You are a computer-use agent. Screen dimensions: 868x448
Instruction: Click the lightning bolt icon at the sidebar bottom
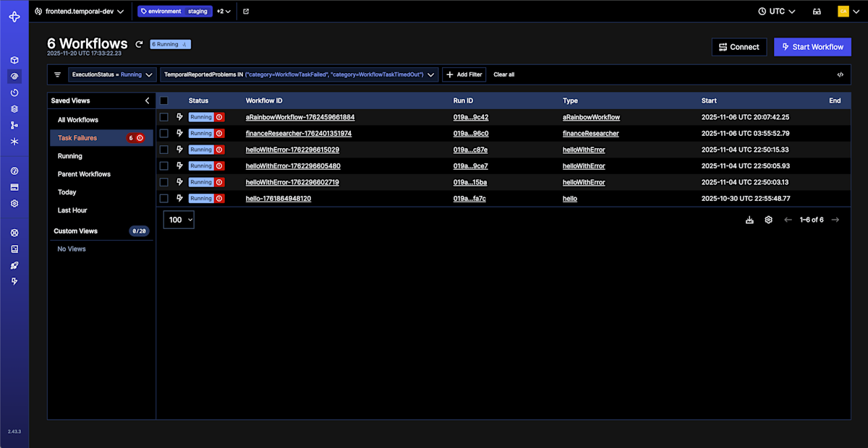click(14, 281)
